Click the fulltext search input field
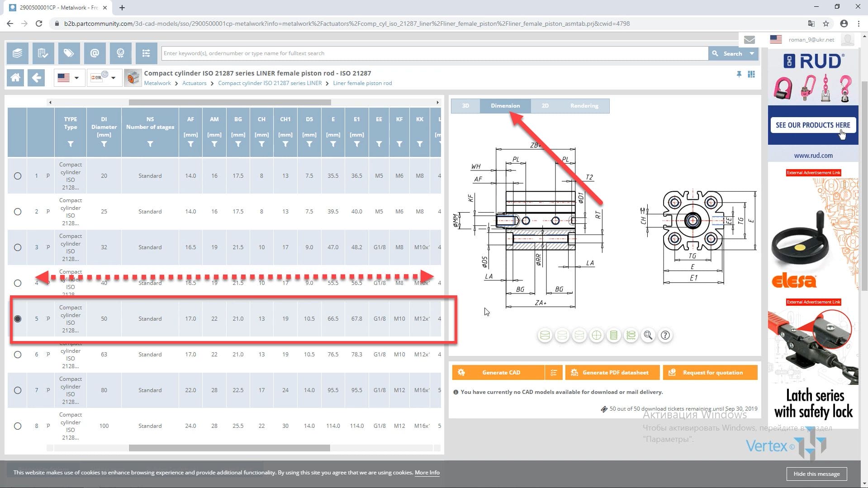Image resolution: width=868 pixels, height=488 pixels. [x=435, y=53]
